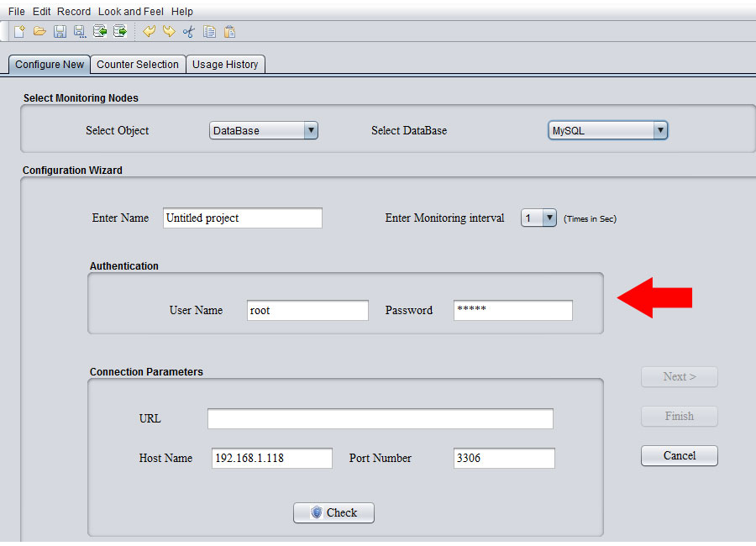Click the Paste clipboard icon

[229, 31]
